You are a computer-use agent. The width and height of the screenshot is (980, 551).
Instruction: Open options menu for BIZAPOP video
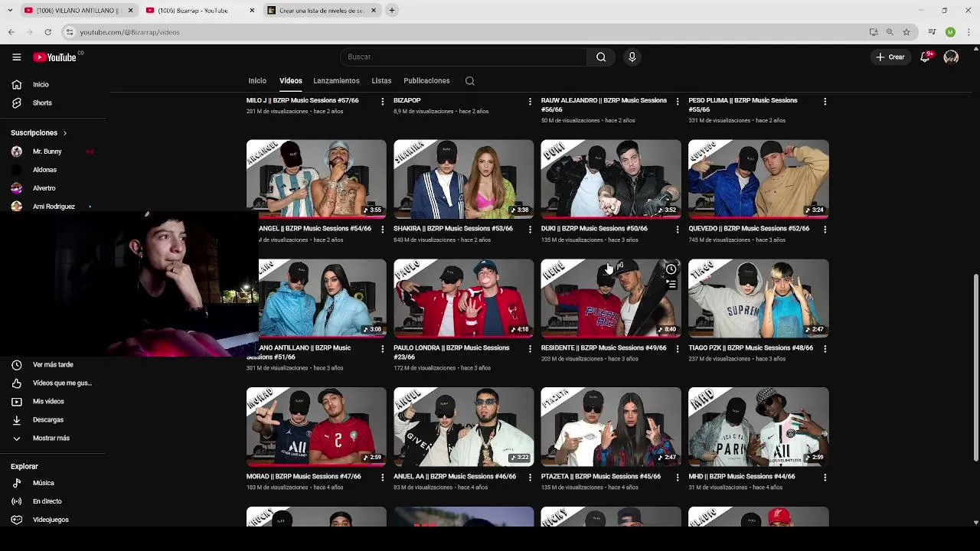(530, 101)
